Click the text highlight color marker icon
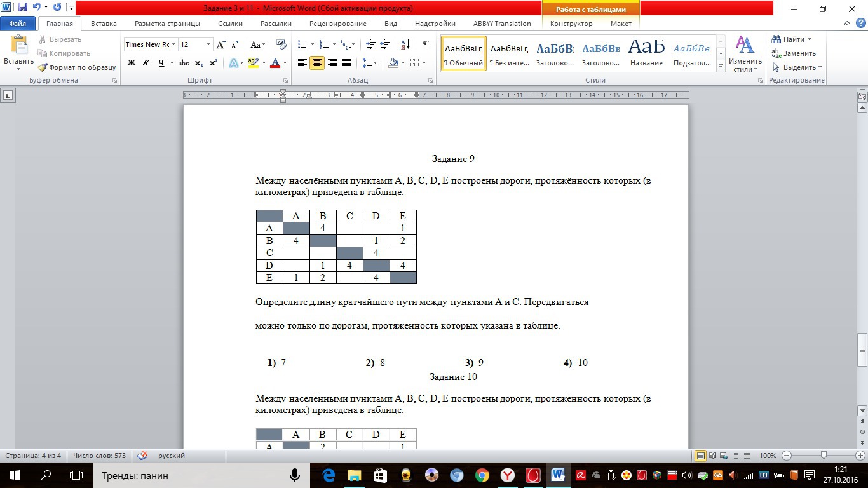This screenshot has height=488, width=868. pos(253,63)
